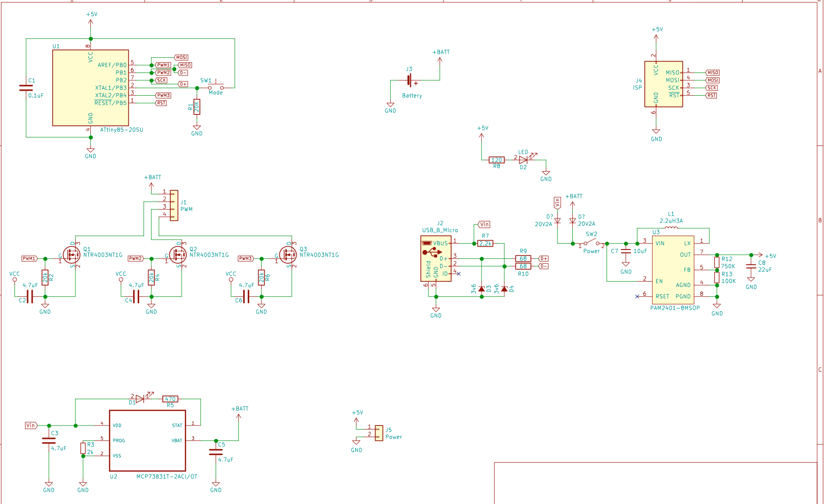824x504 pixels.
Task: Select the ISP header J4 symbol
Action: pyautogui.click(x=664, y=84)
